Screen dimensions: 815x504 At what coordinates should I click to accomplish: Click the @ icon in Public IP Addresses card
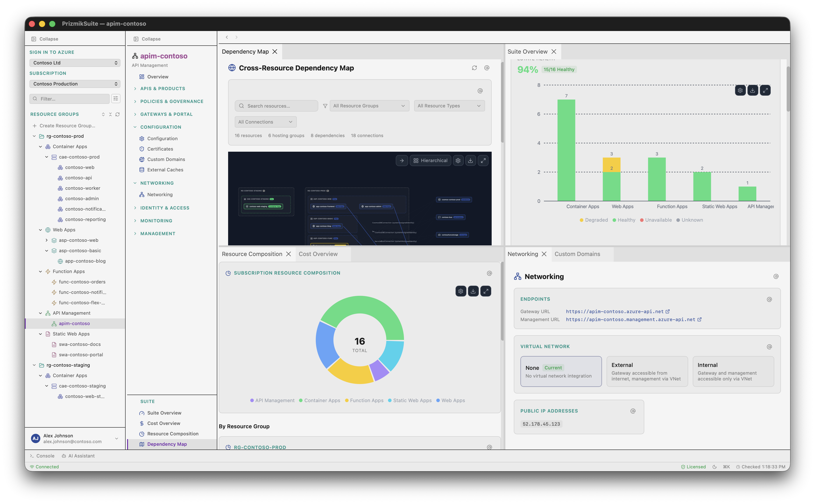[x=633, y=411]
